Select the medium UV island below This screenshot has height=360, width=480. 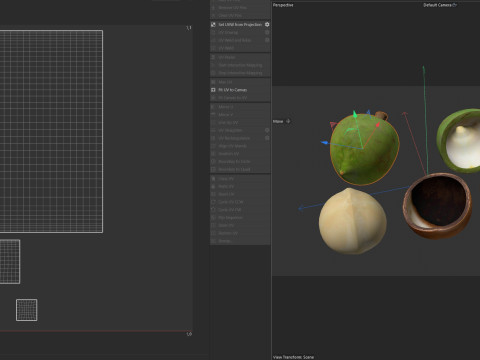[10, 262]
